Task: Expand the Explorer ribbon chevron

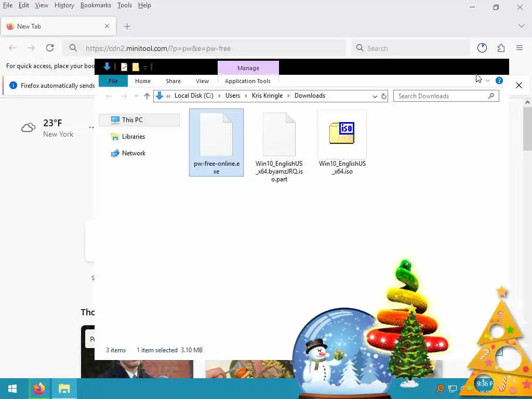Action: click(x=487, y=81)
